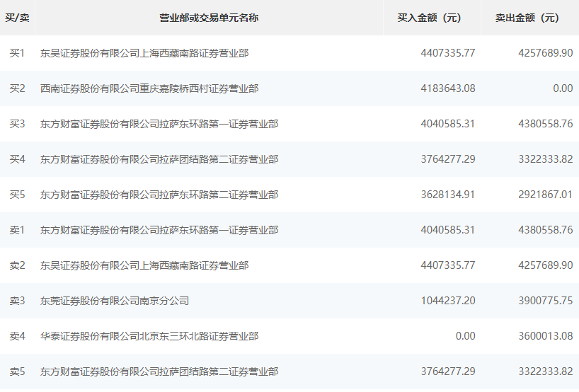Click 东莞证券股份有限公司南京分公司 name

115,301
